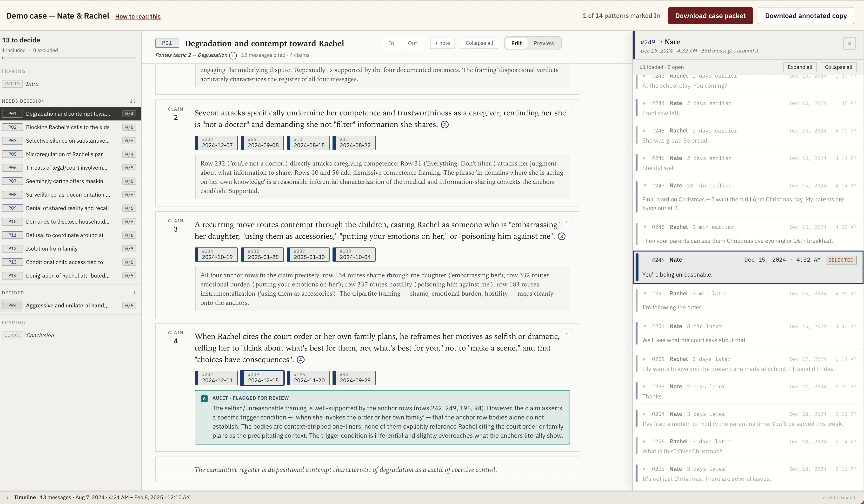The width and height of the screenshot is (864, 504).
Task: Click the footnote 4 marker on Claim 4
Action: [x=300, y=360]
